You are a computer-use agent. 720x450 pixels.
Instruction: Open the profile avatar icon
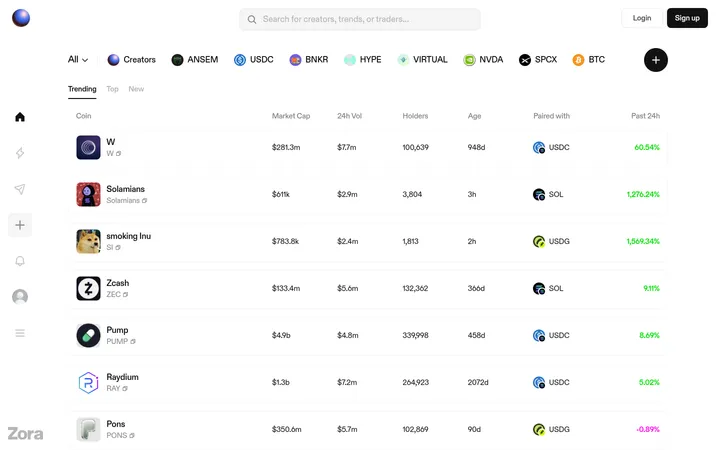pos(20,297)
